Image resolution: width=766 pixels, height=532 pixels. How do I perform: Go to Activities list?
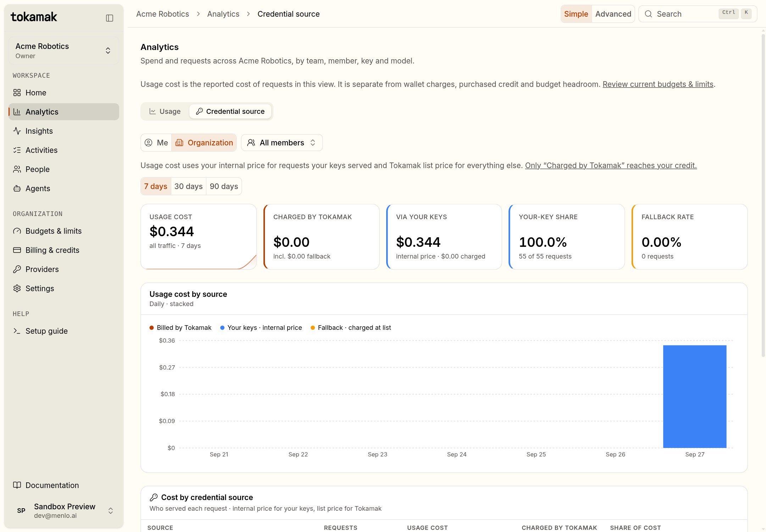[64, 150]
